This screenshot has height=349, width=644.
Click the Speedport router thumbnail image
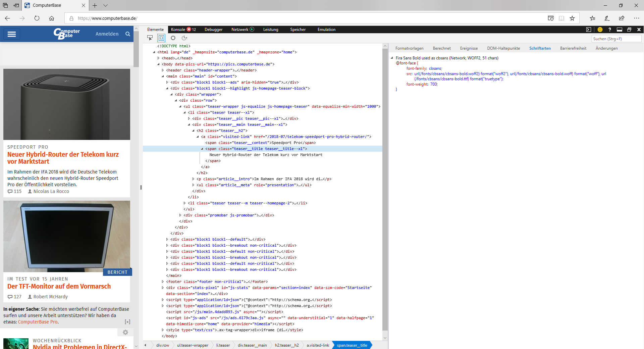(67, 104)
